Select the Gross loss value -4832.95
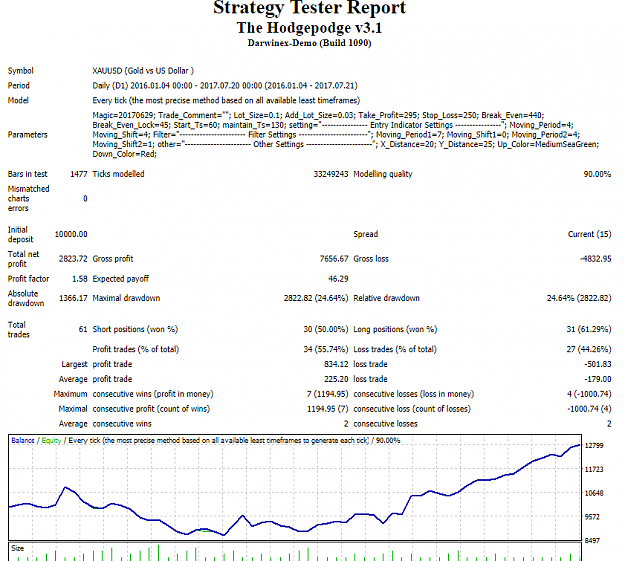This screenshot has height=561, width=625. point(596,259)
